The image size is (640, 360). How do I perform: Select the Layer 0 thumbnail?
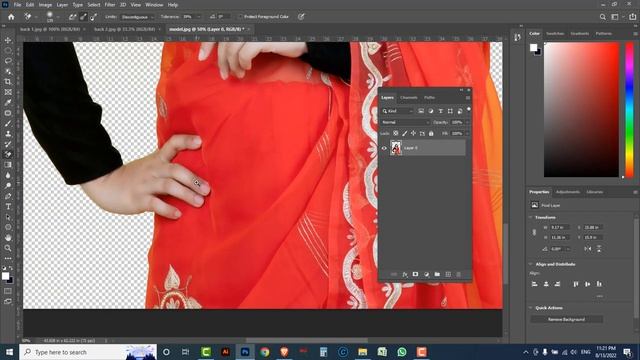396,148
